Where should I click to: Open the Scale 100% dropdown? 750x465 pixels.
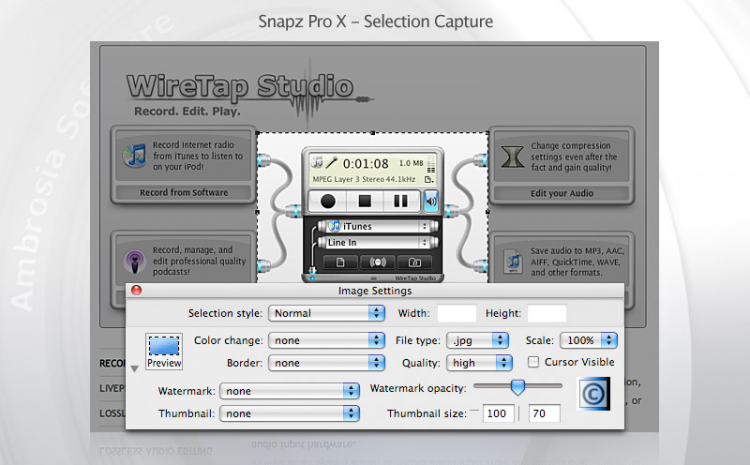(589, 341)
